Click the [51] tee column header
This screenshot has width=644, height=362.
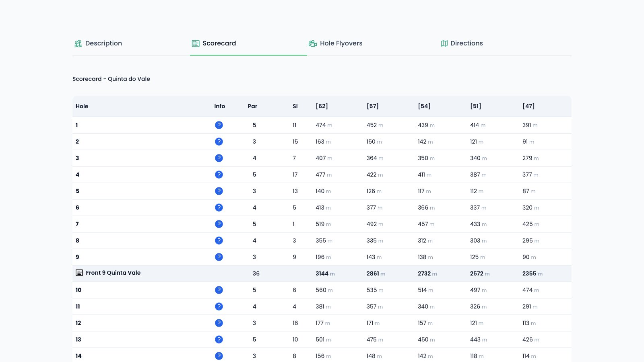click(476, 106)
